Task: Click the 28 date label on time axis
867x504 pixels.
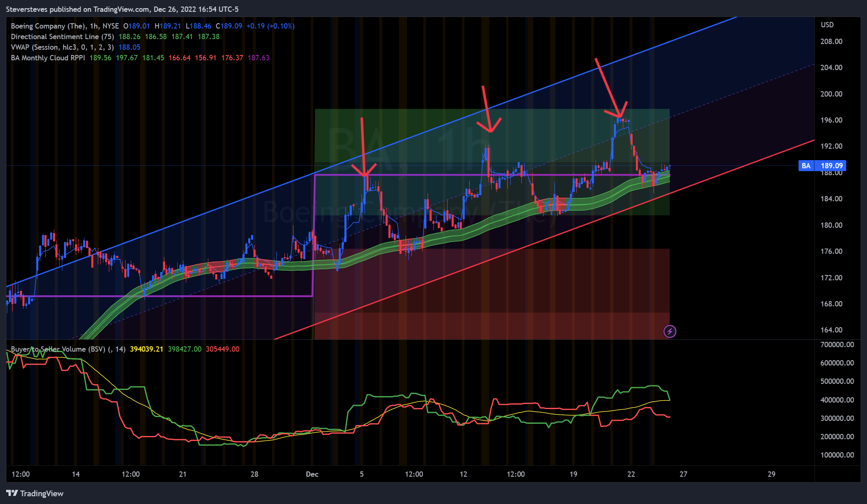Action: coord(254,474)
